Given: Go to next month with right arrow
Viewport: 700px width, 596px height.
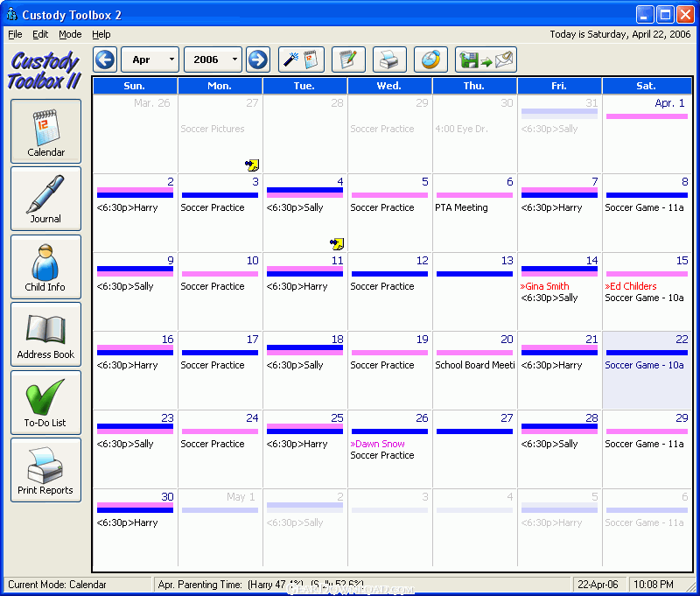Looking at the screenshot, I should [x=258, y=60].
